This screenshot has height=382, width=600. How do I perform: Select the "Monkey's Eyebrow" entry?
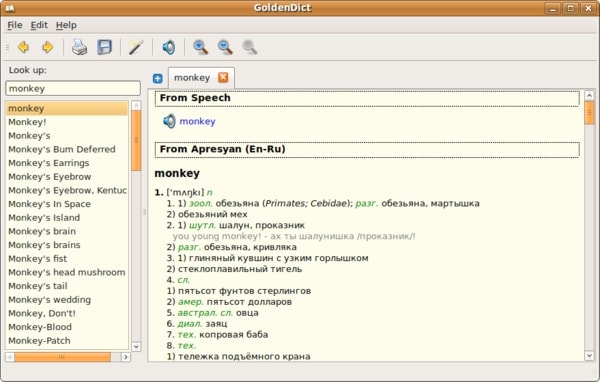[67, 177]
